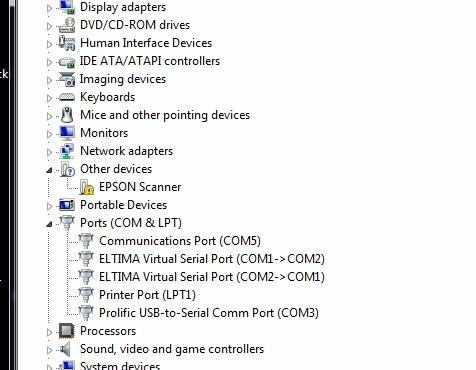The width and height of the screenshot is (476, 370).
Task: Select Printer Port (LPT1)
Action: coord(147,295)
